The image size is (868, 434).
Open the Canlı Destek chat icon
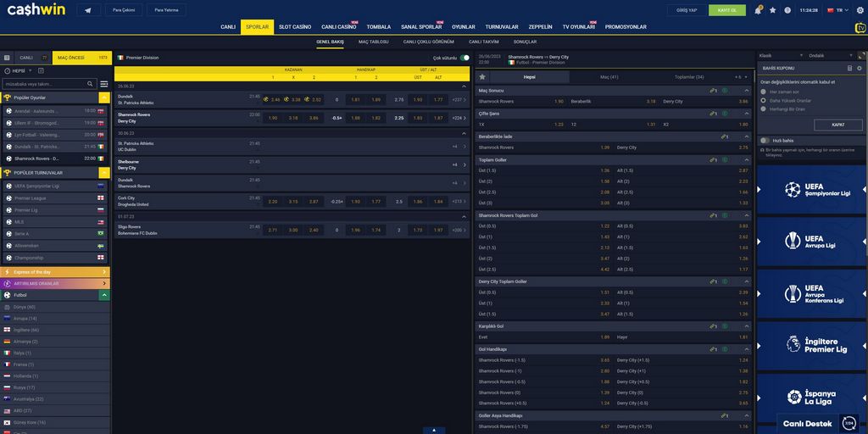coord(849,424)
